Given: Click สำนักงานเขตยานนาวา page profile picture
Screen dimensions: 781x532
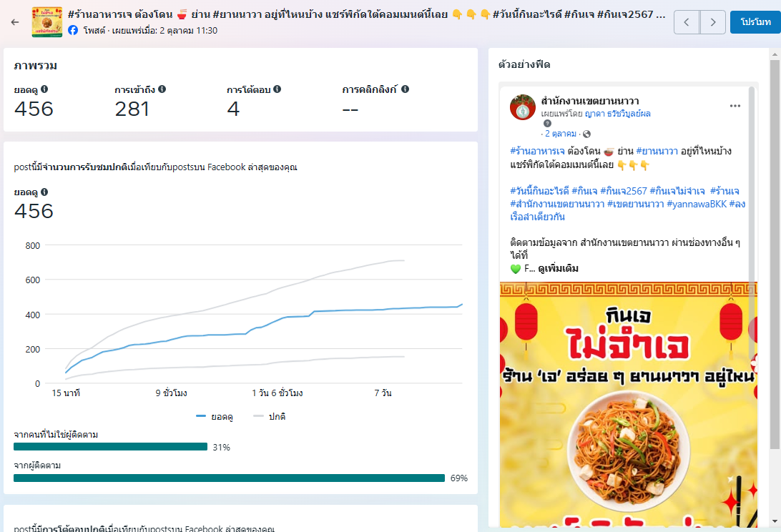Looking at the screenshot, I should click(x=523, y=107).
